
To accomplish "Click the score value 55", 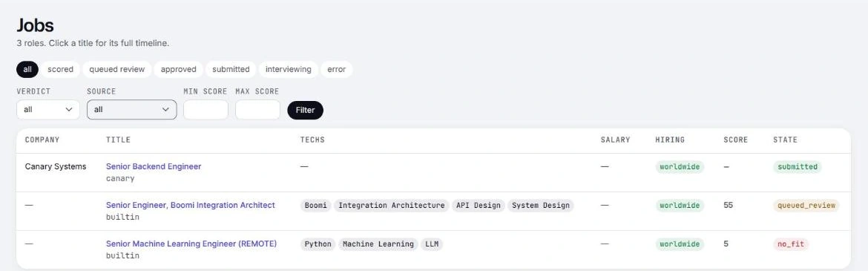I will (728, 205).
